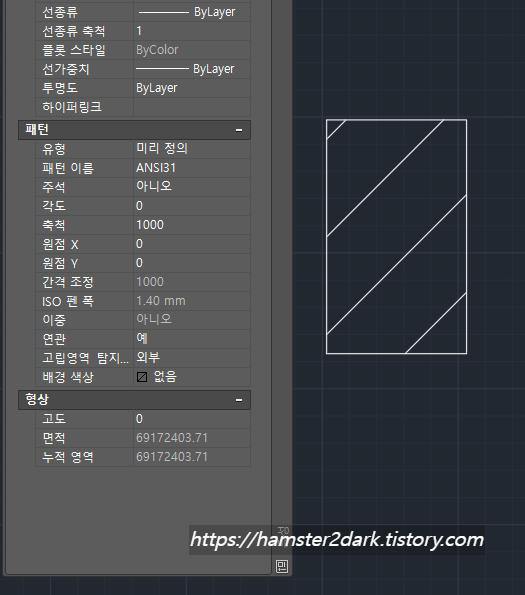Click the 형상 section header label
525x595 pixels.
(37, 400)
